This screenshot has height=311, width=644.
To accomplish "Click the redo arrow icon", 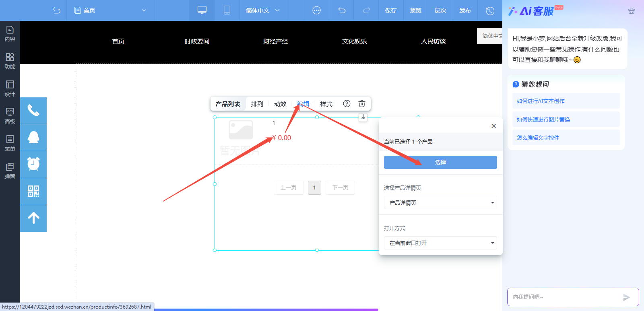I will pos(366,10).
